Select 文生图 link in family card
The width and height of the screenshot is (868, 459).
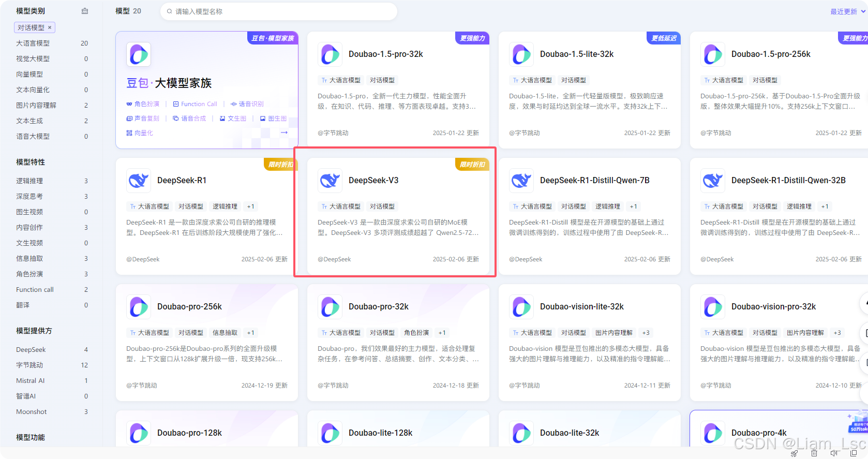233,119
